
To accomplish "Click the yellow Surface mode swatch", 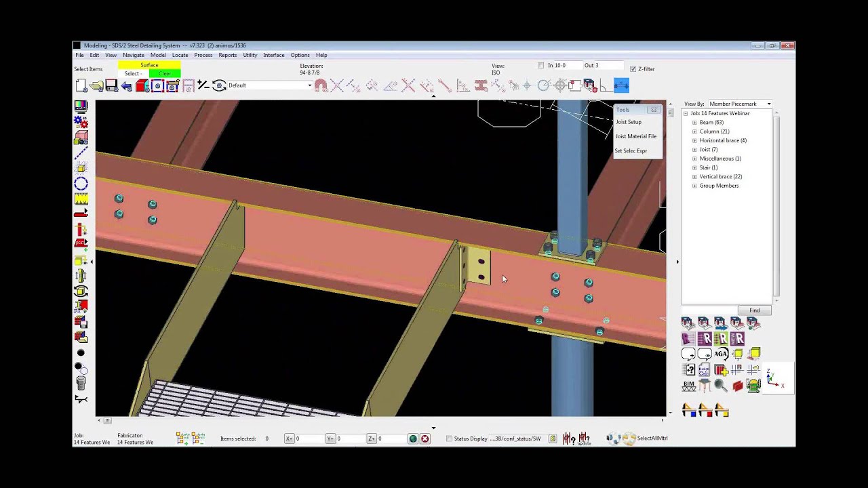I will coord(149,65).
